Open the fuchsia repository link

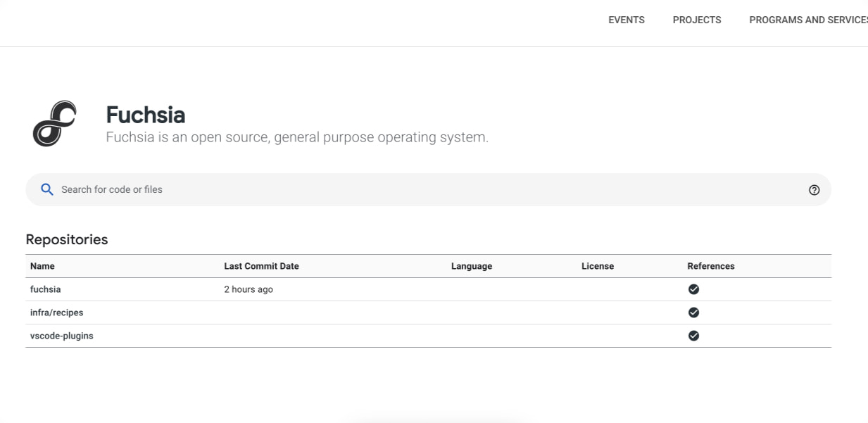point(46,289)
